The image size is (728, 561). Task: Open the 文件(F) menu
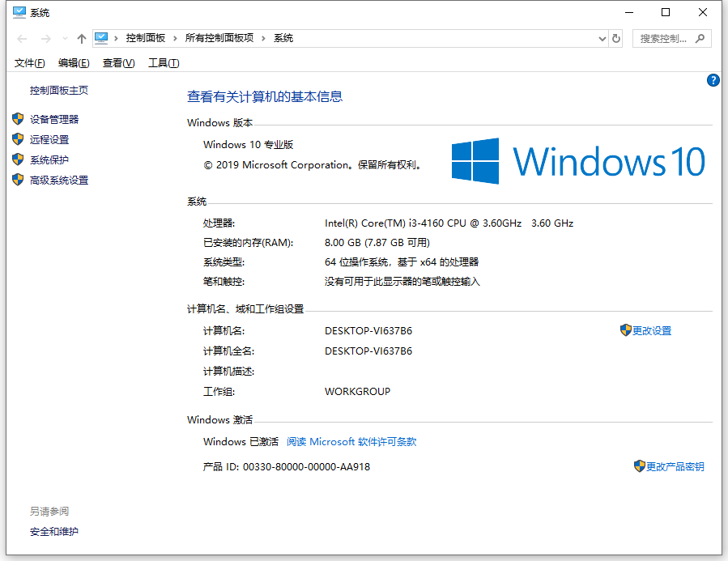tap(29, 63)
